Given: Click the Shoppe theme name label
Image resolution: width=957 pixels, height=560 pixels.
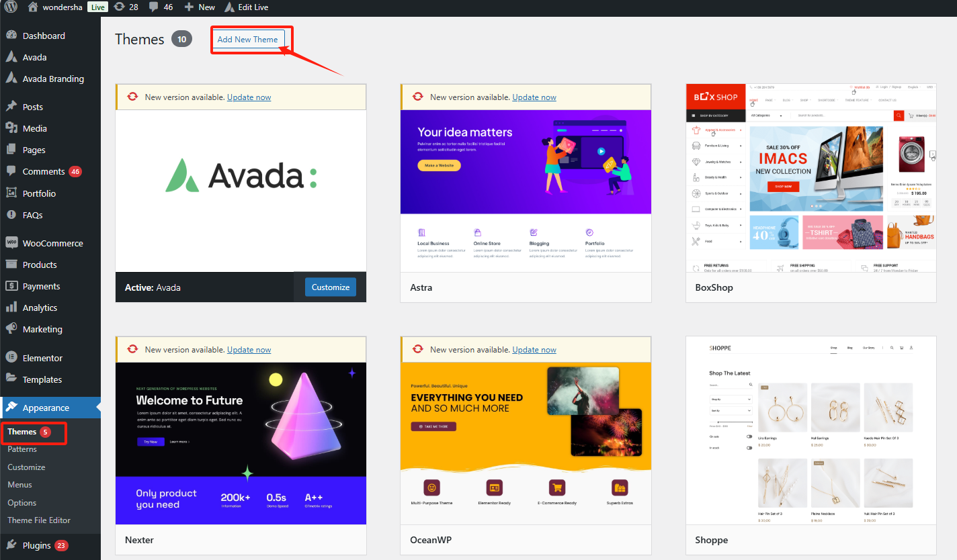Looking at the screenshot, I should pyautogui.click(x=712, y=540).
